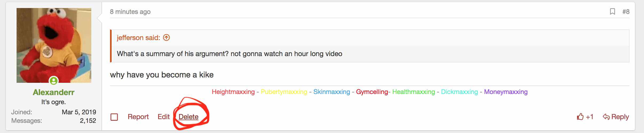Screen dimensions: 644x133
Task: Click the up-arrow icon beside 'jefferson said:'
Action: tap(166, 38)
